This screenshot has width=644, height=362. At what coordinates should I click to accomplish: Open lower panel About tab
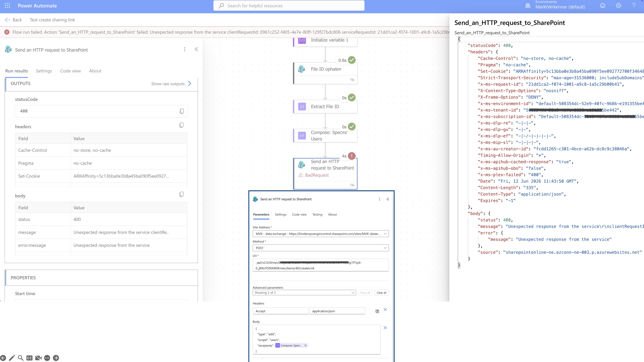(x=332, y=215)
